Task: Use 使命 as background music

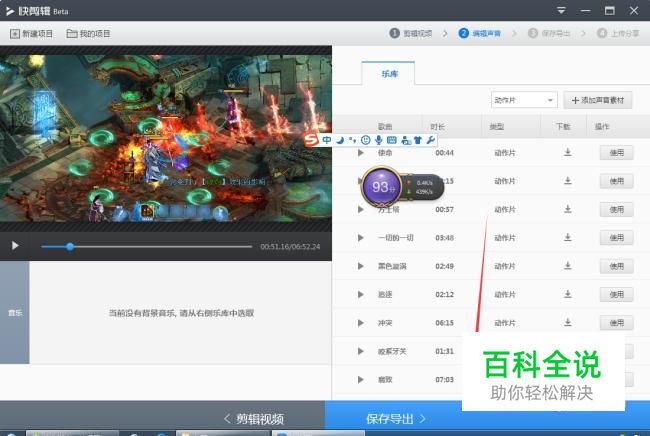Action: (x=616, y=153)
